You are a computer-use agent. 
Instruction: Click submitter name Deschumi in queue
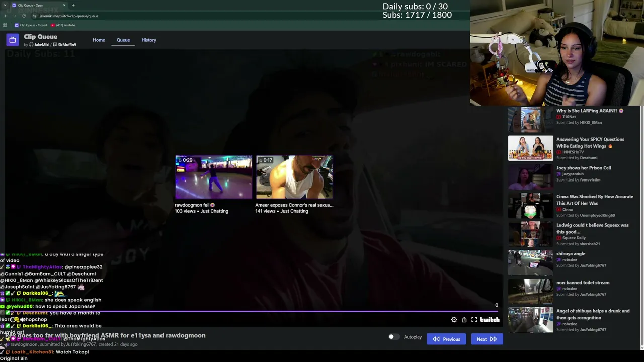[x=589, y=158]
